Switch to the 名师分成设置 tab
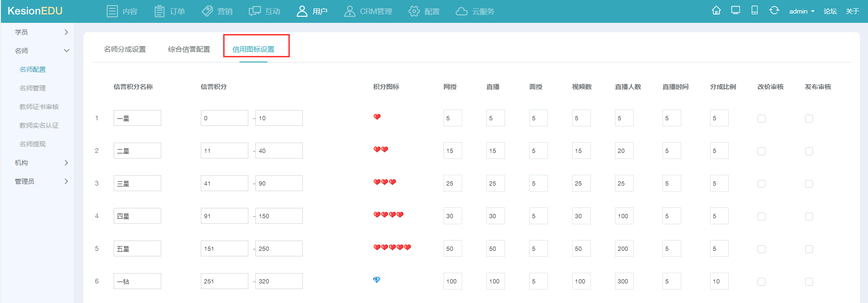Image resolution: width=868 pixels, height=303 pixels. (125, 49)
